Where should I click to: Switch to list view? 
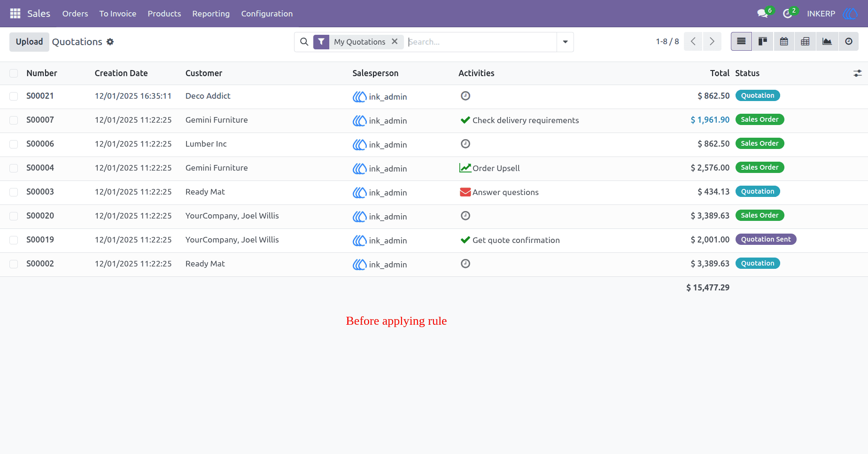point(741,41)
